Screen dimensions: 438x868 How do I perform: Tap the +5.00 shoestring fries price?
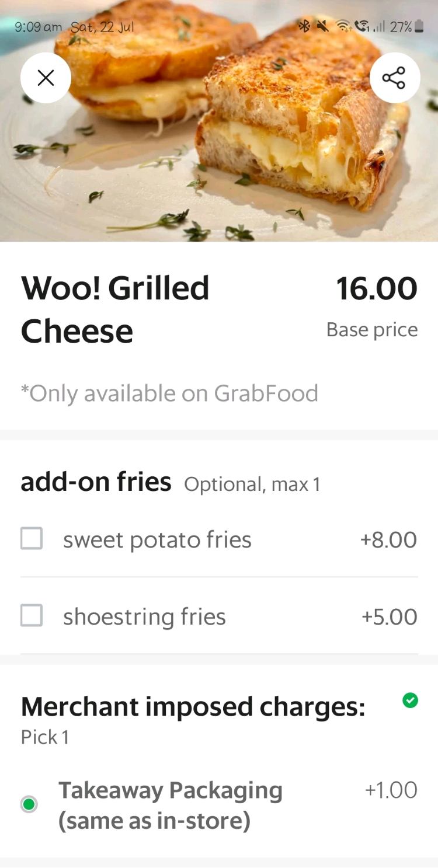[389, 617]
